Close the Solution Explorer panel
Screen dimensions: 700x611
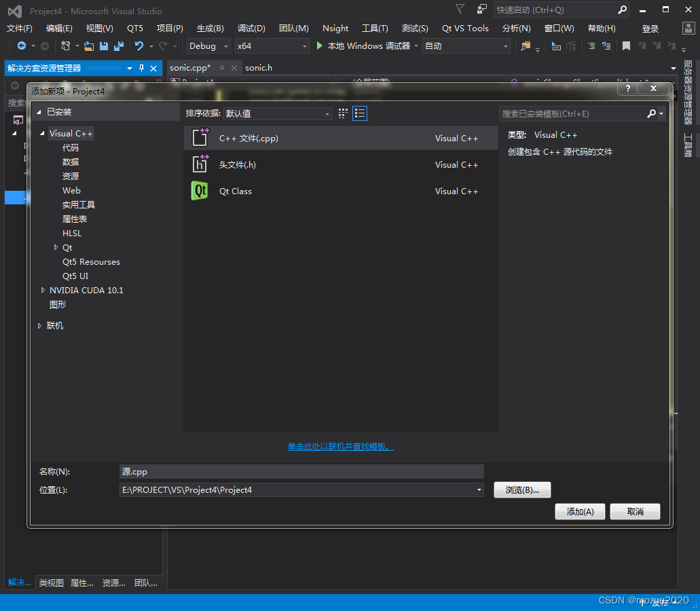[x=153, y=69]
